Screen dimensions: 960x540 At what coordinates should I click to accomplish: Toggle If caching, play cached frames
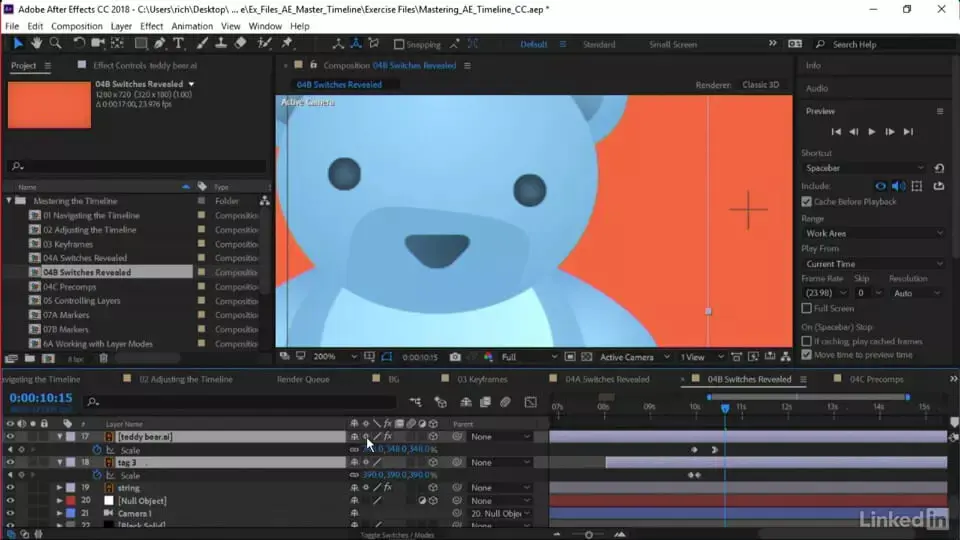[x=806, y=341]
